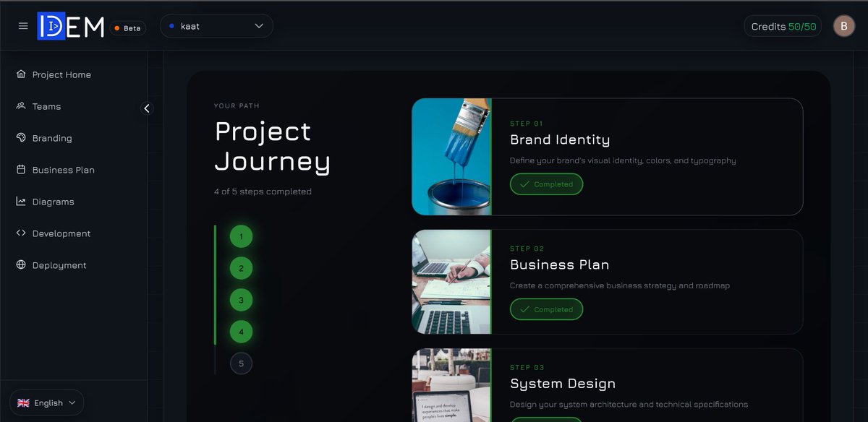
Task: Expand the English language selector
Action: 47,403
